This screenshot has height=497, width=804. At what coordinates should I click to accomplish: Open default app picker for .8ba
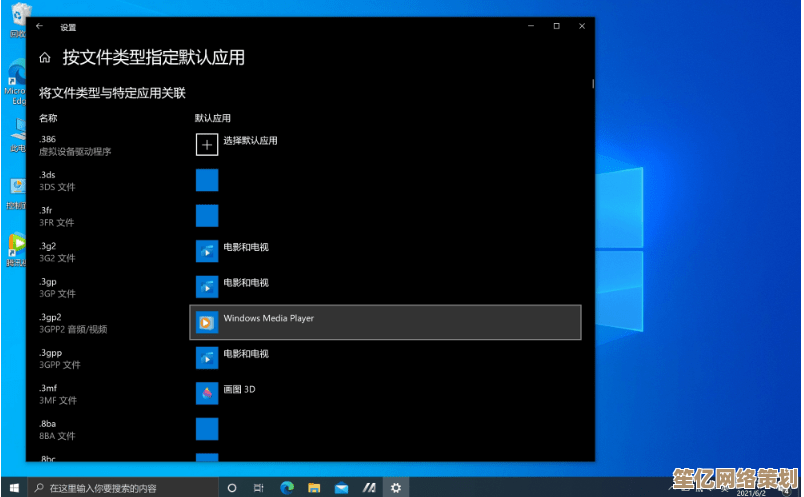coord(207,429)
